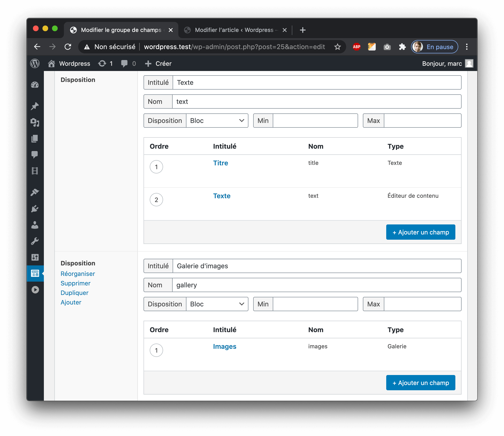Image resolution: width=504 pixels, height=436 pixels.
Task: Open Plugins plug icon in sidebar
Action: point(35,209)
